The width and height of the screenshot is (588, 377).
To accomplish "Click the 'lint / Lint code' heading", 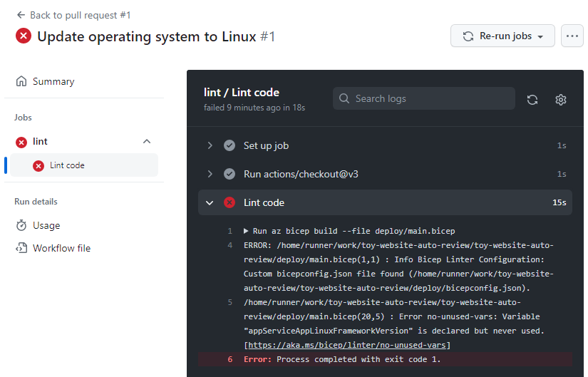I will [x=242, y=92].
